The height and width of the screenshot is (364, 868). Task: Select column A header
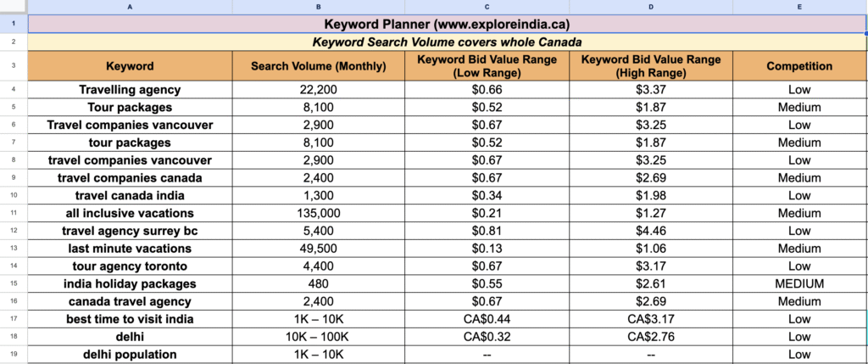130,7
